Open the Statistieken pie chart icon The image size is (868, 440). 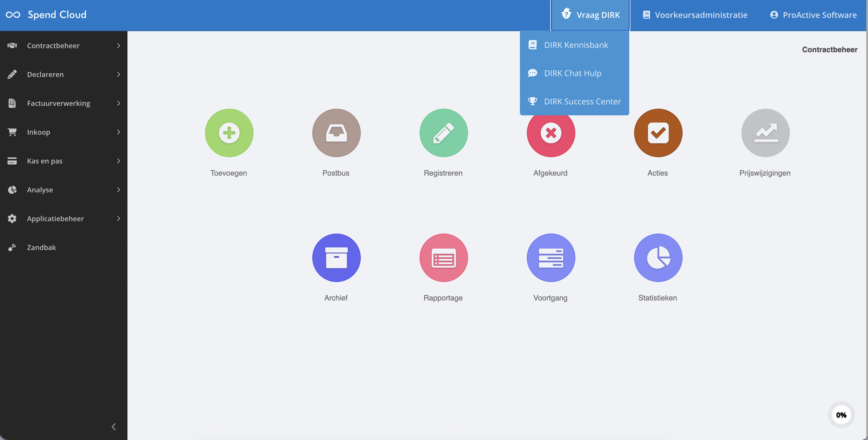(658, 258)
